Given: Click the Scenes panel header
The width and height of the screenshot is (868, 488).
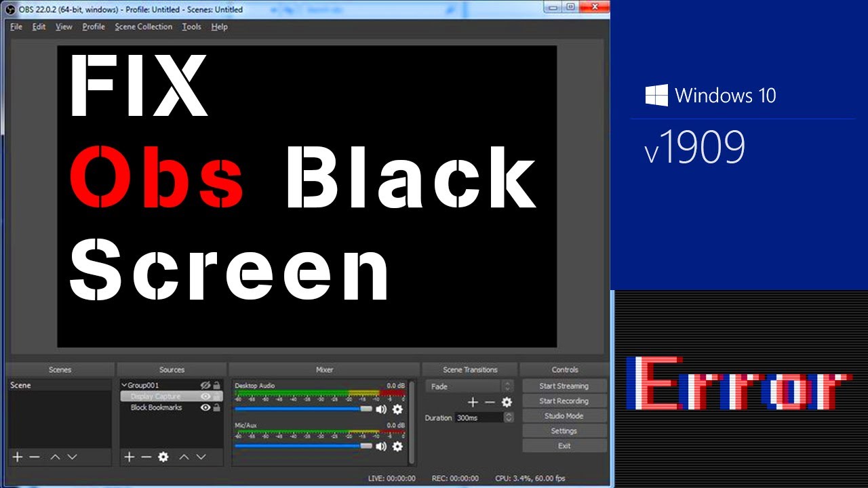Looking at the screenshot, I should pos(60,369).
